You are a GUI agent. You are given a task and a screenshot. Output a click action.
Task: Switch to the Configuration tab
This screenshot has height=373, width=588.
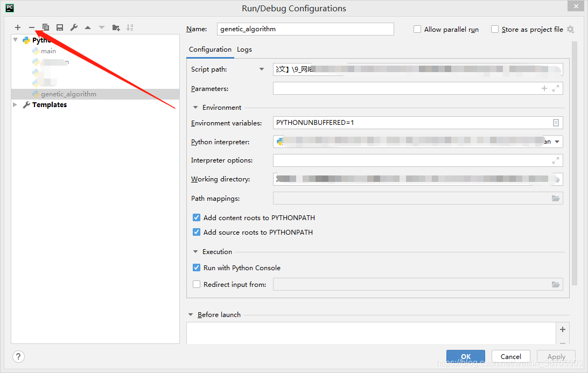click(210, 50)
